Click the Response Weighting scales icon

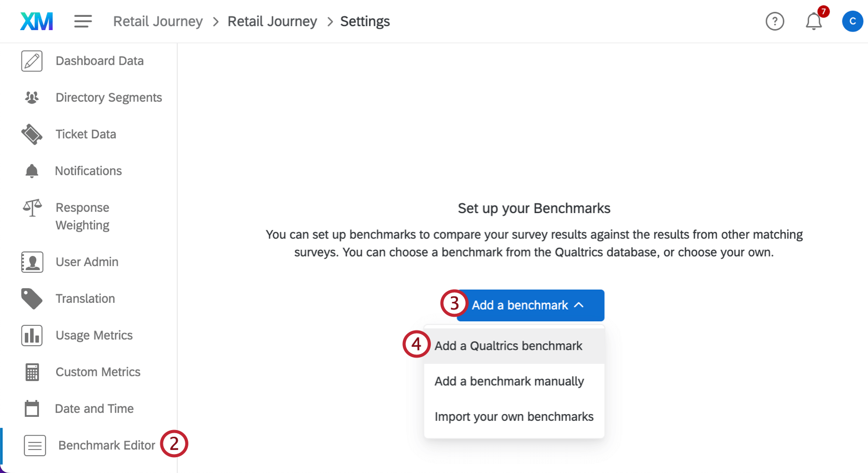click(x=32, y=208)
